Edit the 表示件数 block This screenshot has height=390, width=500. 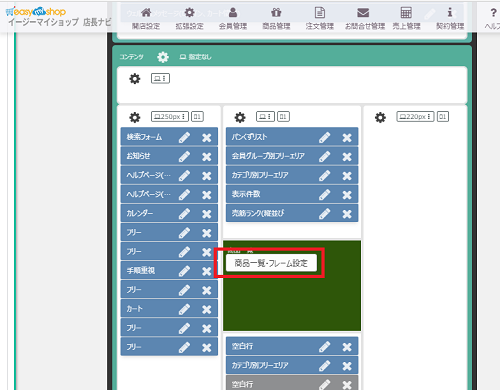(324, 195)
